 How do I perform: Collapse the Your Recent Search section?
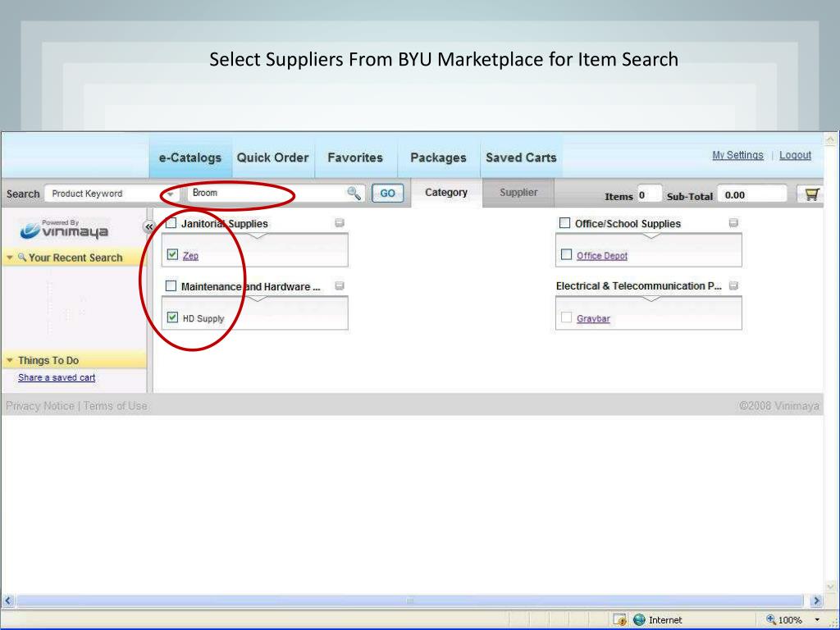[x=10, y=258]
